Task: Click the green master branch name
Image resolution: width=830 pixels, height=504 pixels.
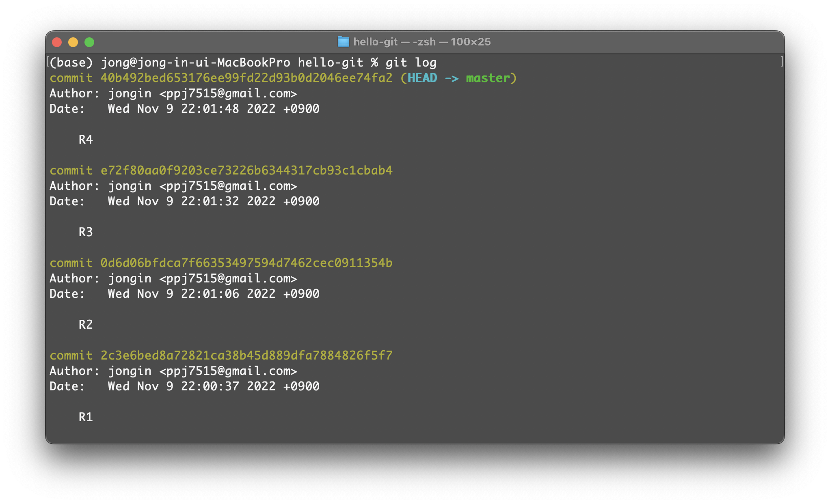Action: pos(488,78)
